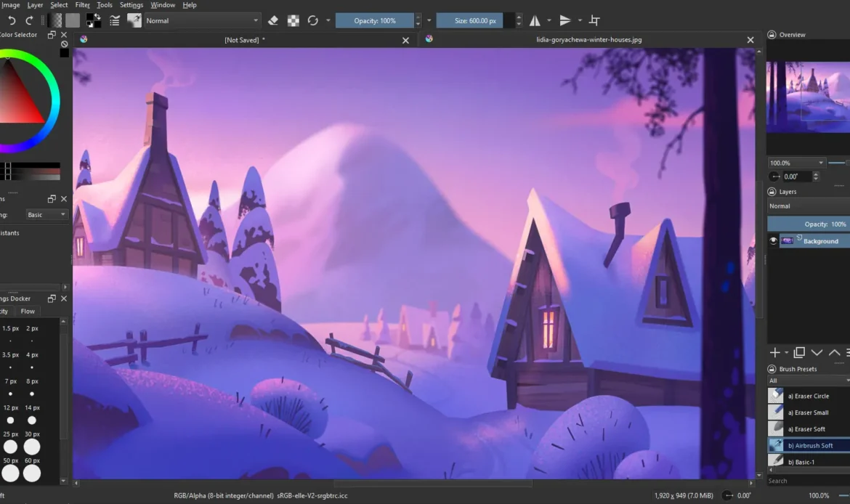Open the brush settings editor icon
The height and width of the screenshot is (504, 850).
pyautogui.click(x=114, y=21)
